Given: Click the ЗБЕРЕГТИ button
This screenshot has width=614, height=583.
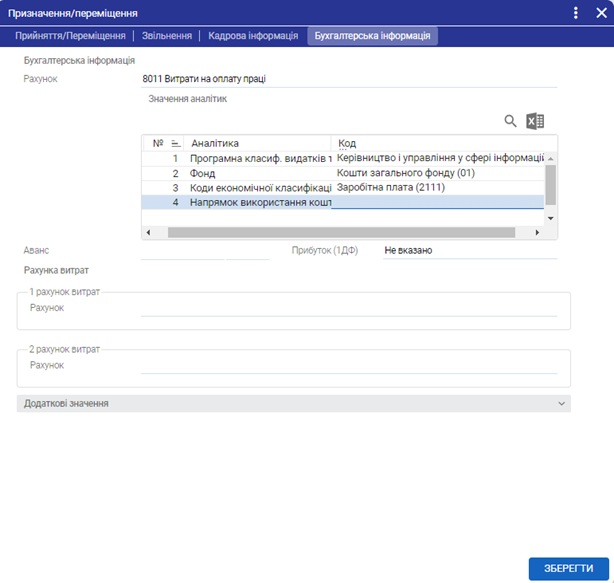Looking at the screenshot, I should tap(568, 567).
